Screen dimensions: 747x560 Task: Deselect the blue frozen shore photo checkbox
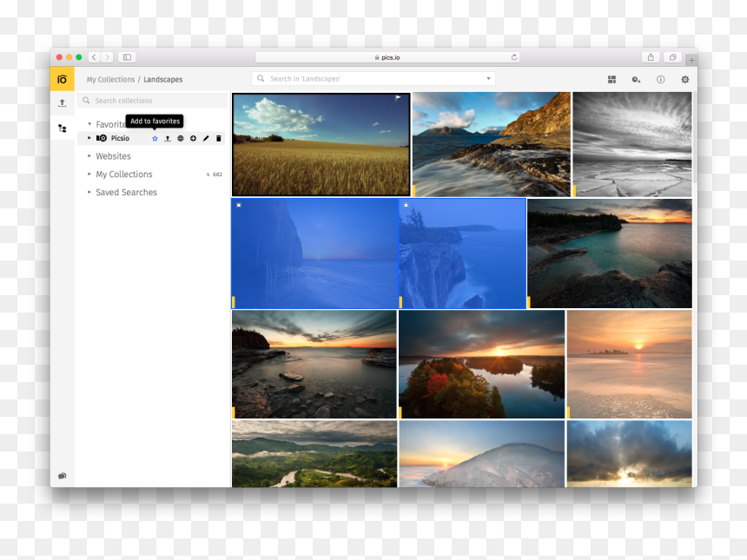click(239, 205)
